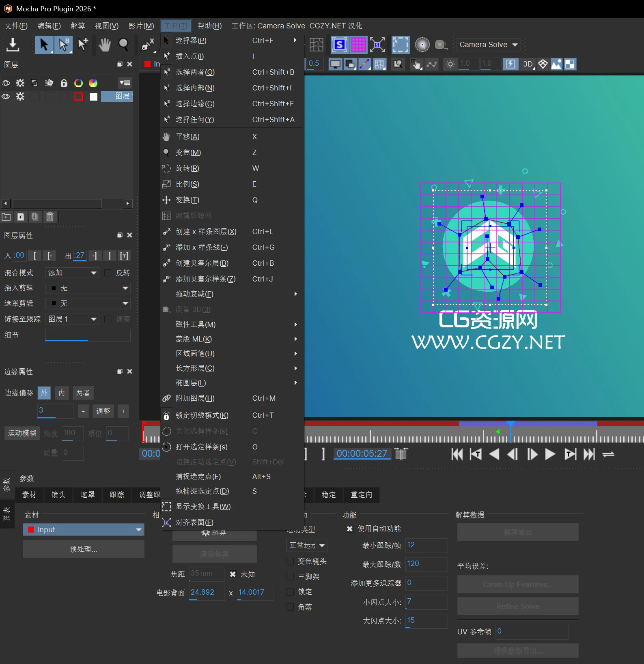Viewport: 644px width, 664px height.
Task: Toggle visibility eye of the layer row
Action: tap(6, 97)
